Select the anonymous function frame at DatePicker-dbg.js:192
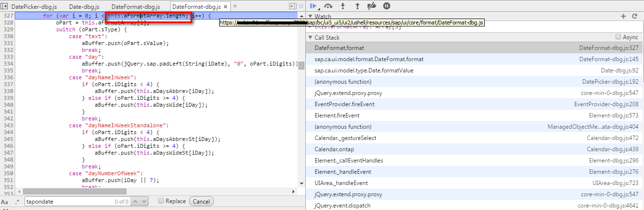Viewport: 644px width, 210px height. coord(474,81)
